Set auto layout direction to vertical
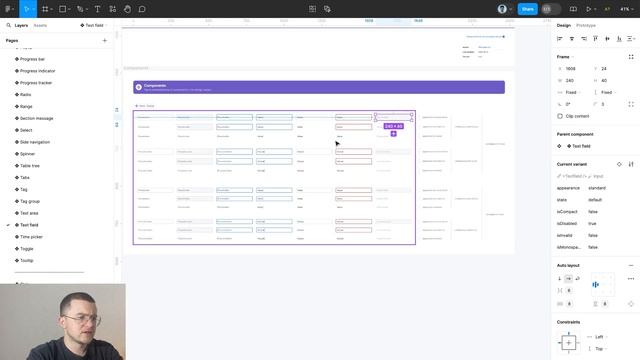The width and height of the screenshot is (640, 360). pos(560,278)
